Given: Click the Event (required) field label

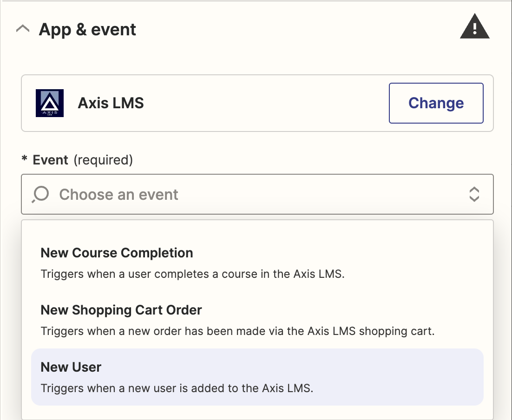Looking at the screenshot, I should coord(83,160).
